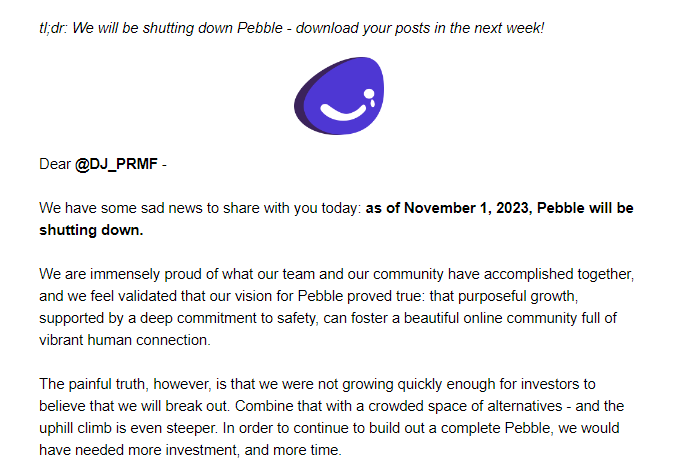Screen dimensions: 682x475
Task: Click the purple Pebble logo image
Action: coord(339,96)
